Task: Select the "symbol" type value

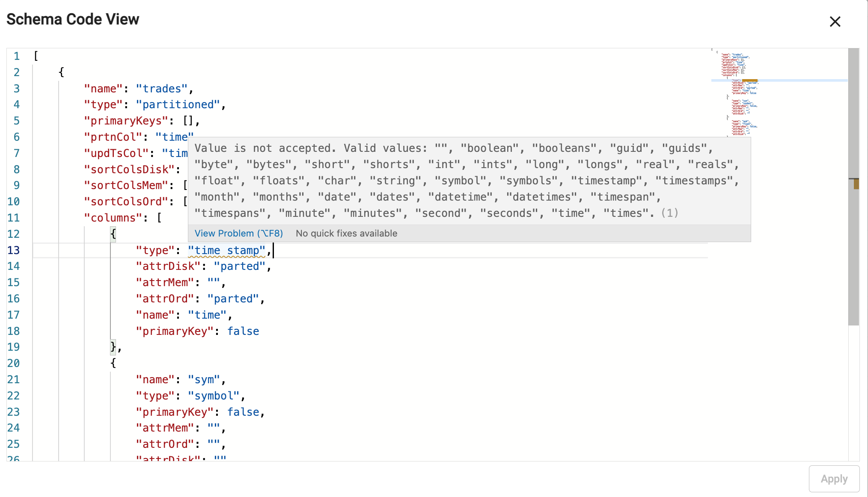Action: [x=214, y=396]
